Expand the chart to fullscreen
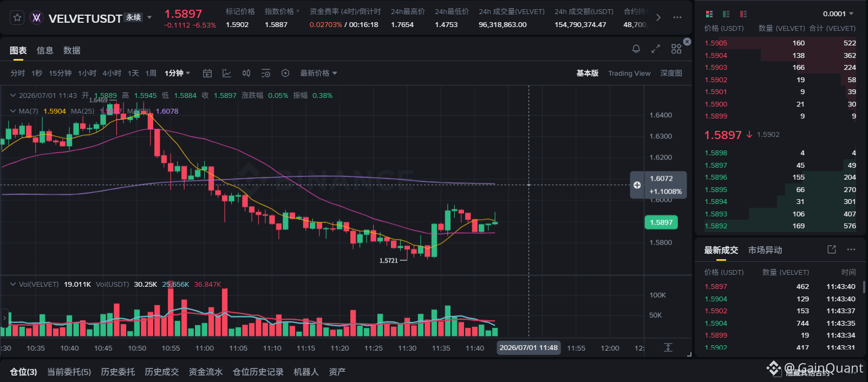868x382 pixels. 656,49
